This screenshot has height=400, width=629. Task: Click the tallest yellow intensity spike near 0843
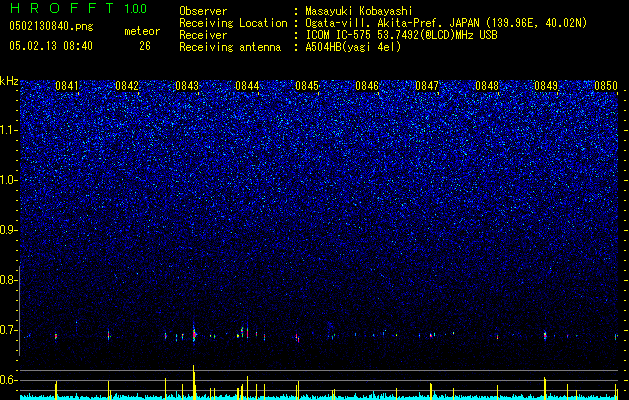(194, 380)
